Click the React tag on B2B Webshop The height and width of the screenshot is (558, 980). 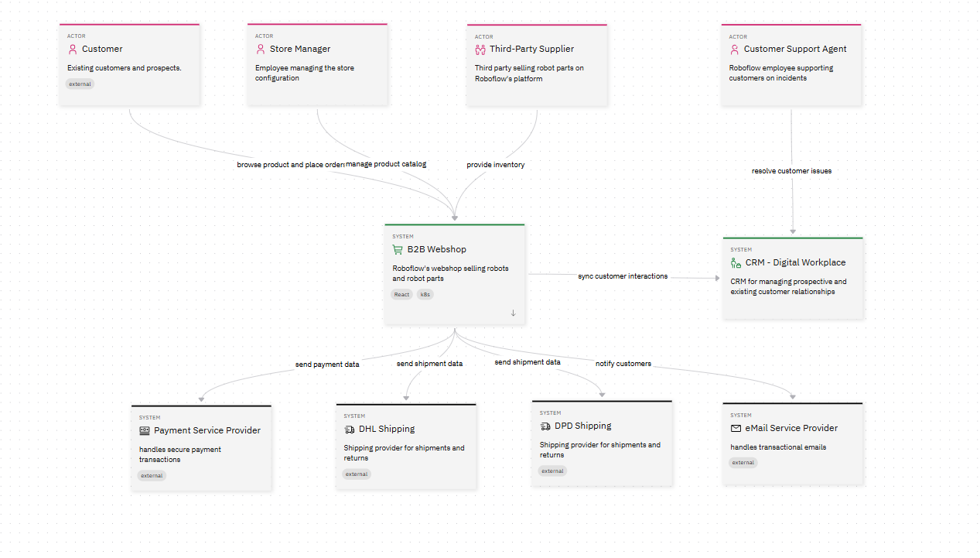pos(401,294)
